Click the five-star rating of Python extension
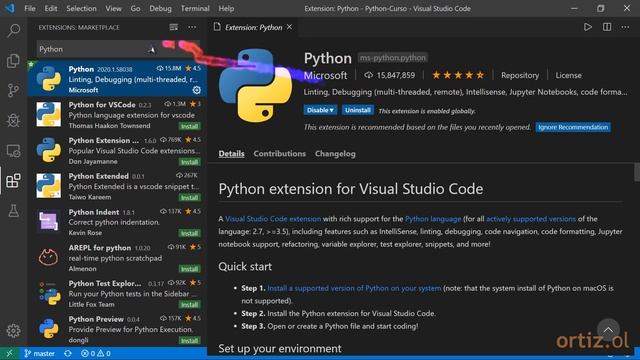 (x=458, y=75)
